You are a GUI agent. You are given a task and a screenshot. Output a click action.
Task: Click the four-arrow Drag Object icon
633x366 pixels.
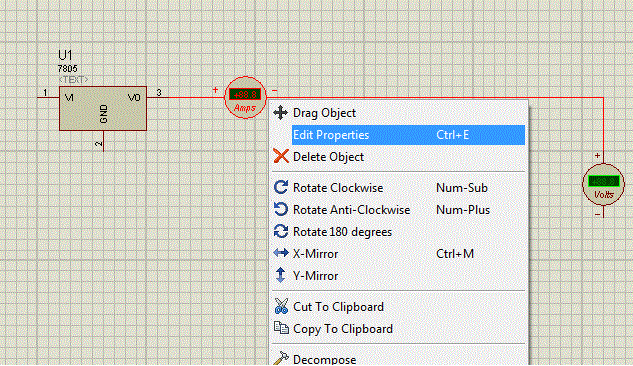click(281, 113)
